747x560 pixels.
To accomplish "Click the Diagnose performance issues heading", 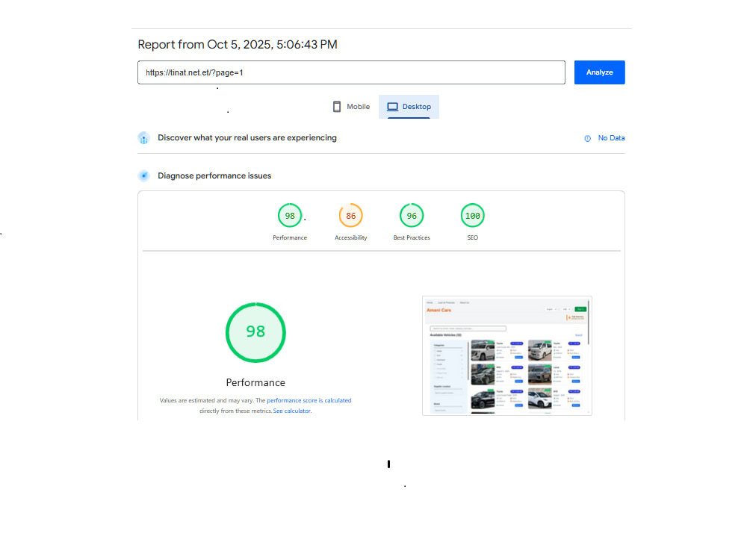I will 214,175.
